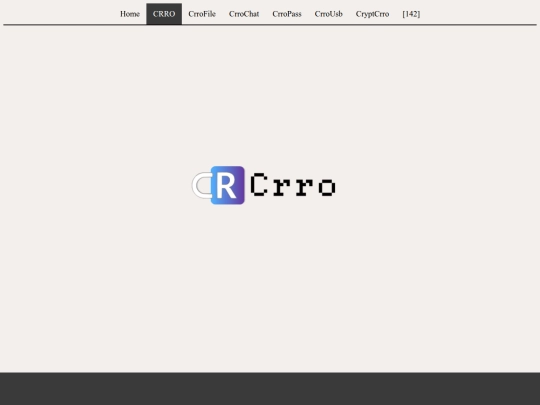Click the Crro pixel wordmark
The height and width of the screenshot is (405, 540).
(x=293, y=185)
